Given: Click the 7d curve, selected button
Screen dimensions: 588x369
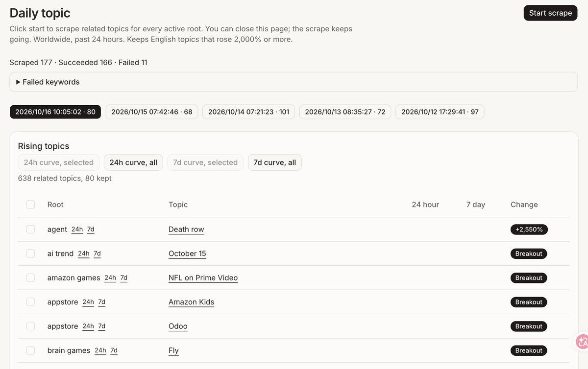Looking at the screenshot, I should pyautogui.click(x=205, y=162).
